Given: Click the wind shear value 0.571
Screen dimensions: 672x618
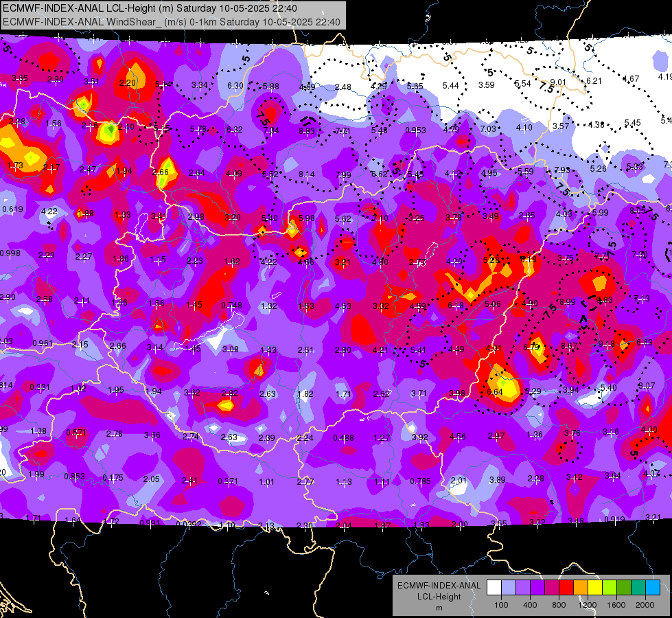Looking at the screenshot, I should pyautogui.click(x=76, y=433).
